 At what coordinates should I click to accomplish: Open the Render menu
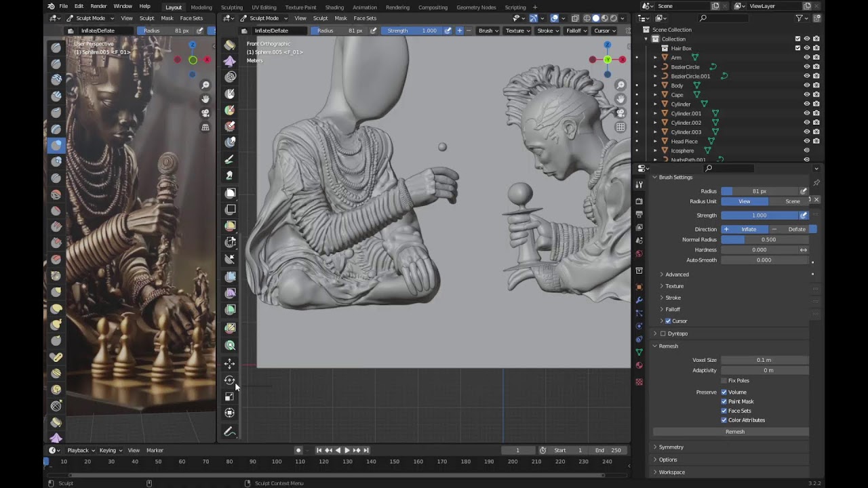tap(98, 7)
